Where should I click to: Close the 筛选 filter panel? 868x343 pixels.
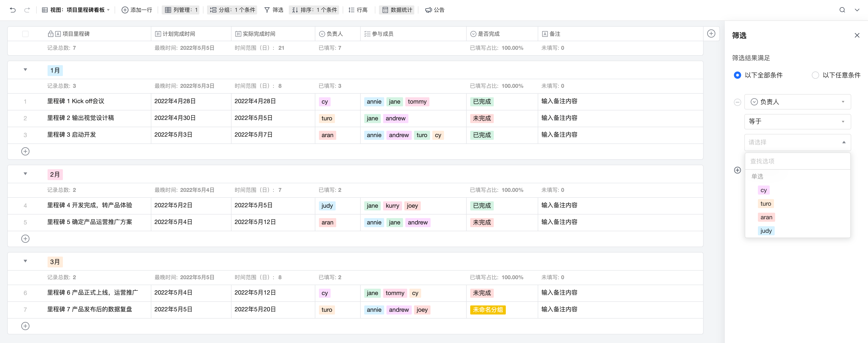[x=857, y=35]
